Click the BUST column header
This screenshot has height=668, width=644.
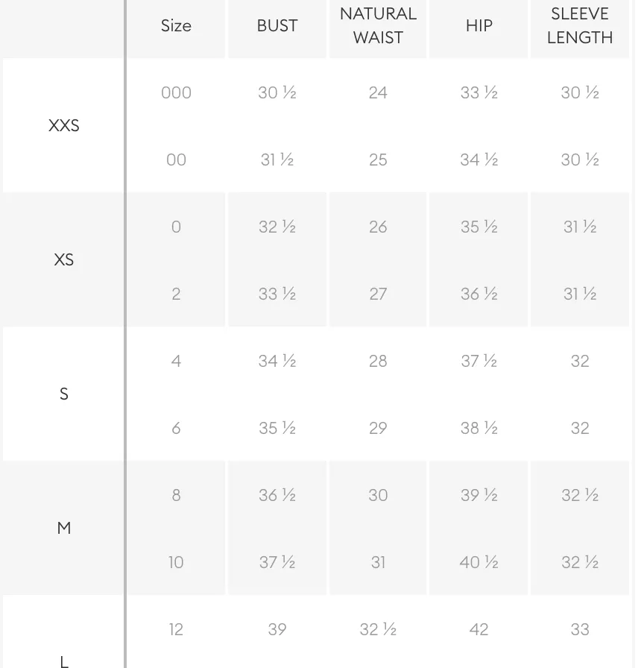[x=277, y=26]
